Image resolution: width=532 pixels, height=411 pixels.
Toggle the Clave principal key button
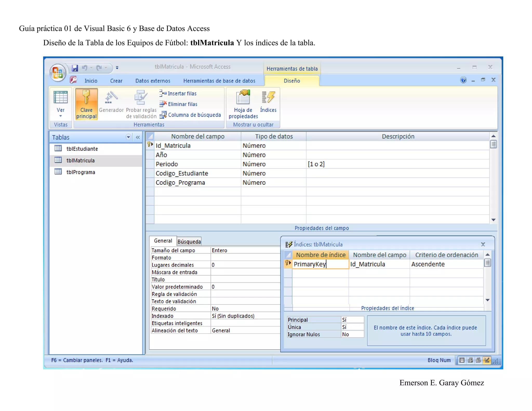86,104
